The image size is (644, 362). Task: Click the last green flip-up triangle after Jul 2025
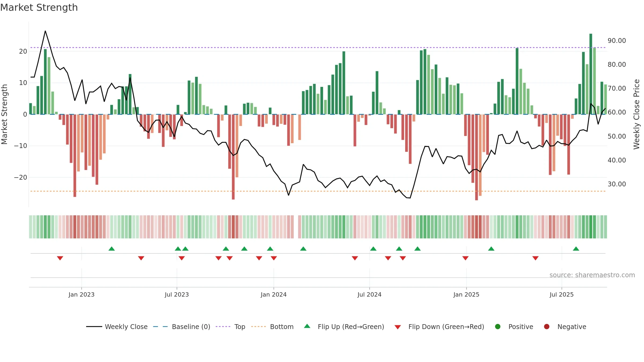(x=576, y=249)
